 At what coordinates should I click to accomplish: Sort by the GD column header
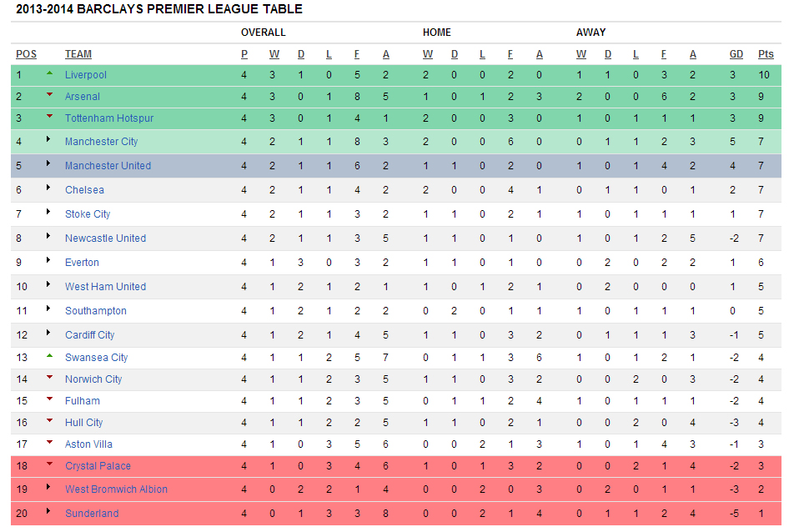point(736,54)
